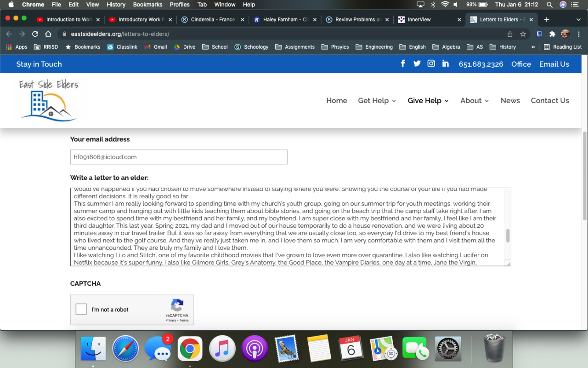Screen dimensions: 588x368
Task: Open the Extensions puzzle icon
Action: 553,34
